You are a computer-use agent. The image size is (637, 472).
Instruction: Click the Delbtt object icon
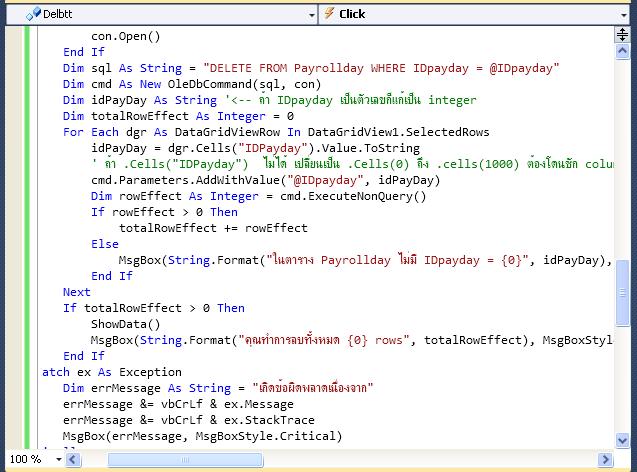pos(33,14)
